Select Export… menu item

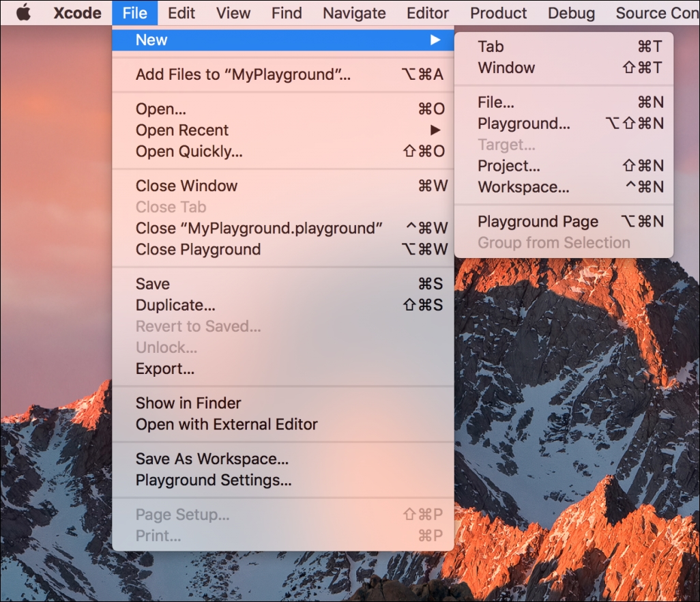[x=283, y=369]
